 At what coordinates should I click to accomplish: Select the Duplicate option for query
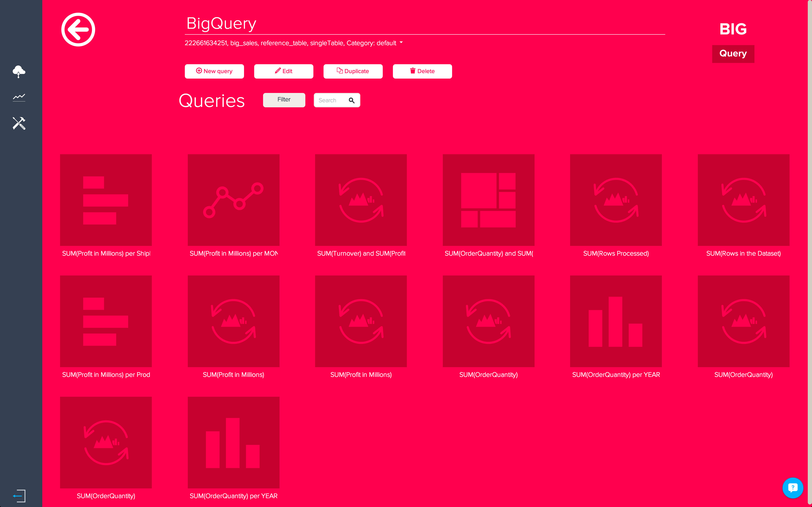tap(353, 71)
